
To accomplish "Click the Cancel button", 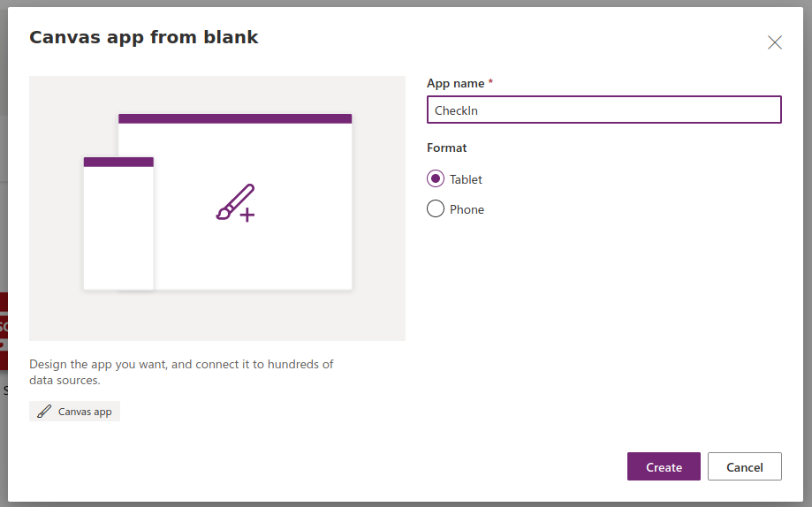I will (744, 466).
